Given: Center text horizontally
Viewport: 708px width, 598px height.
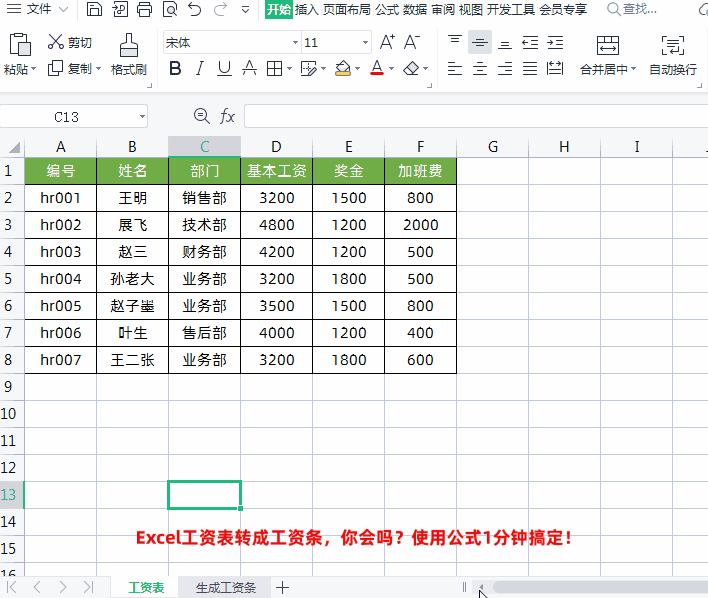Looking at the screenshot, I should pyautogui.click(x=480, y=69).
